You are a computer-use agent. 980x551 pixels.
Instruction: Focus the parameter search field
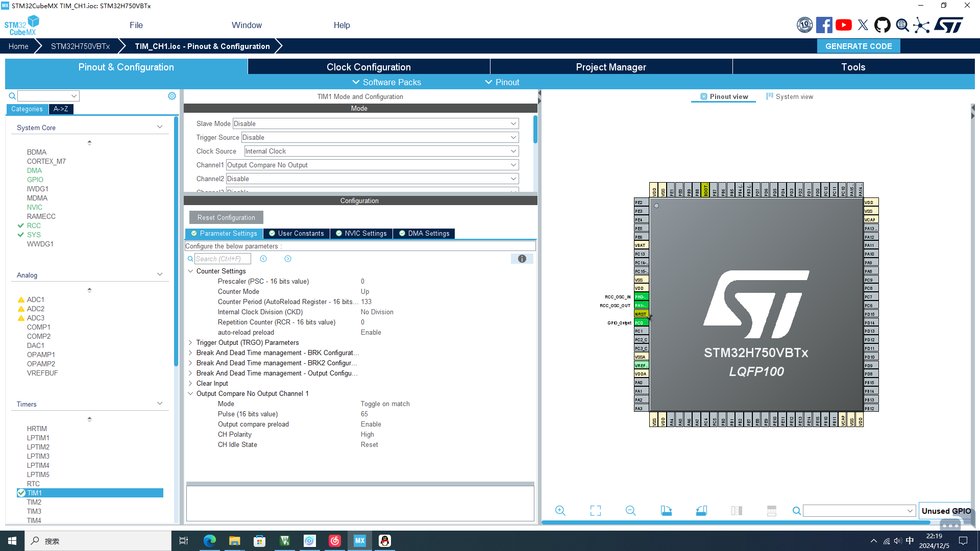[x=223, y=259]
